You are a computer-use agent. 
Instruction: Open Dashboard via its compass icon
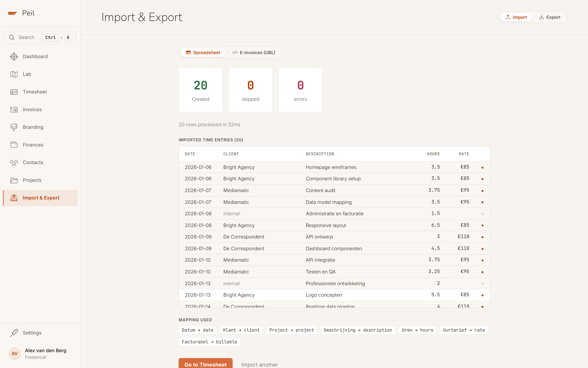click(x=14, y=56)
